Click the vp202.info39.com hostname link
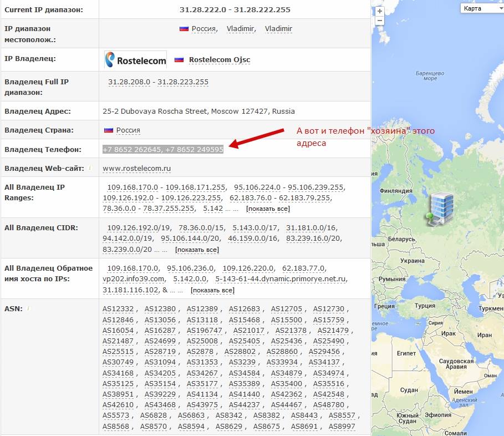504x436 pixels. 134,279
